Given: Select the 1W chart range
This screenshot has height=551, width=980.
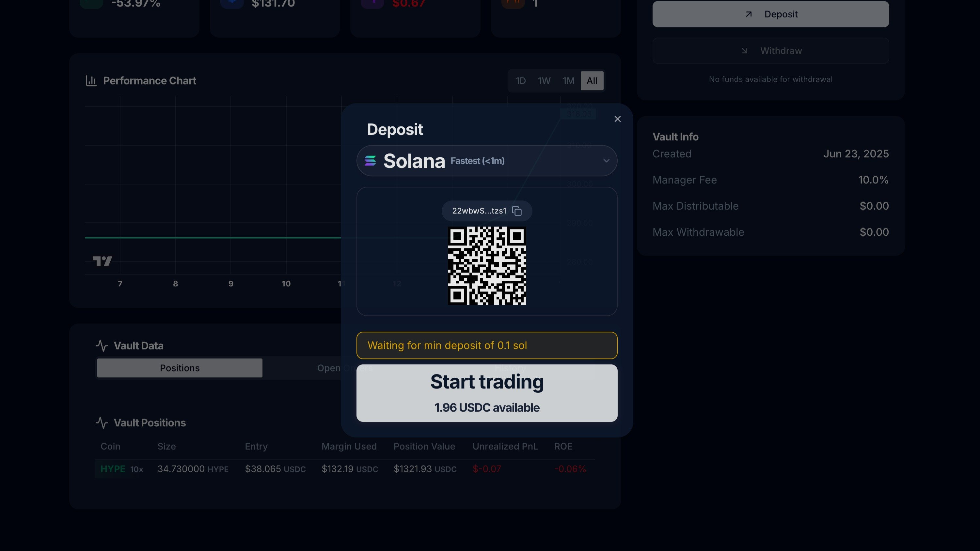Looking at the screenshot, I should pyautogui.click(x=544, y=81).
